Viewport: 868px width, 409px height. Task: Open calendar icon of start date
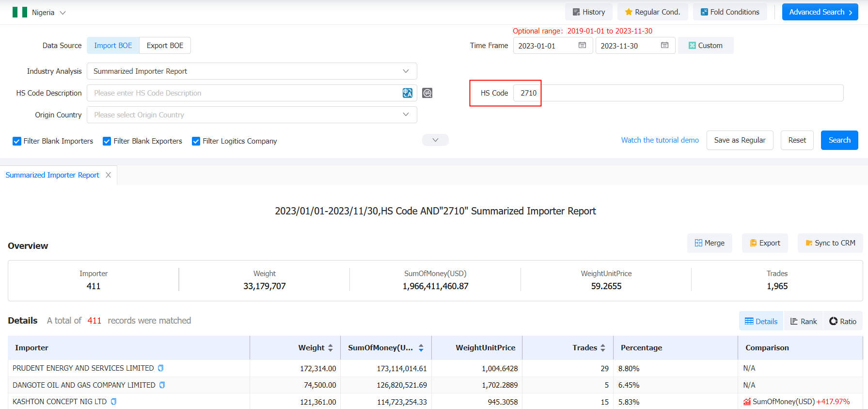[x=583, y=45]
